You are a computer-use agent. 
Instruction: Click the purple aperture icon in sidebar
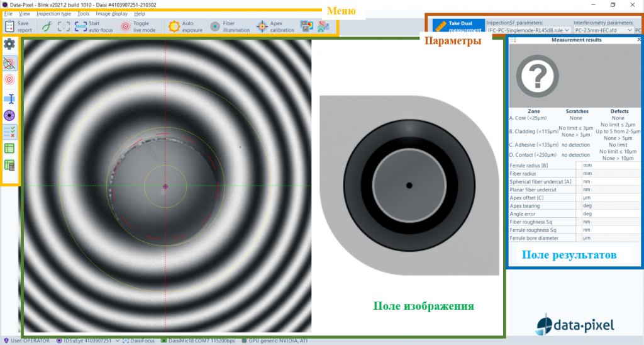(x=9, y=115)
